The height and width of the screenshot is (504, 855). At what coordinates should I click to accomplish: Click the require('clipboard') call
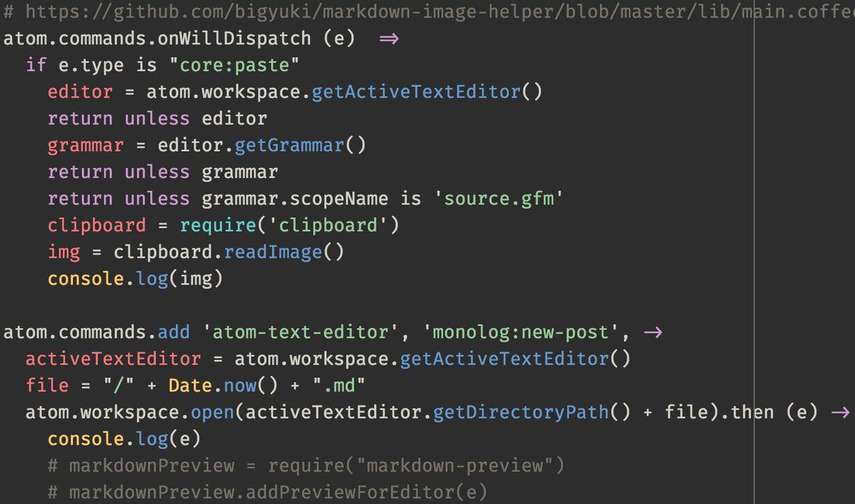(290, 225)
